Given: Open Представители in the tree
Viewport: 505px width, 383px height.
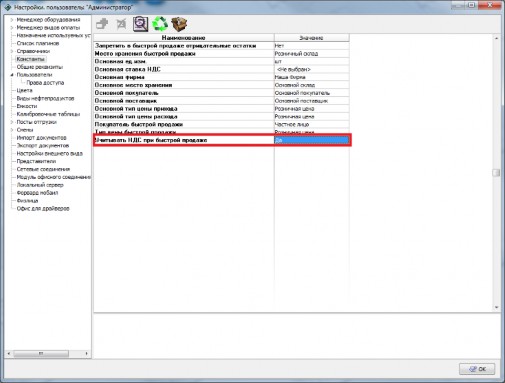Looking at the screenshot, I should click(x=36, y=161).
